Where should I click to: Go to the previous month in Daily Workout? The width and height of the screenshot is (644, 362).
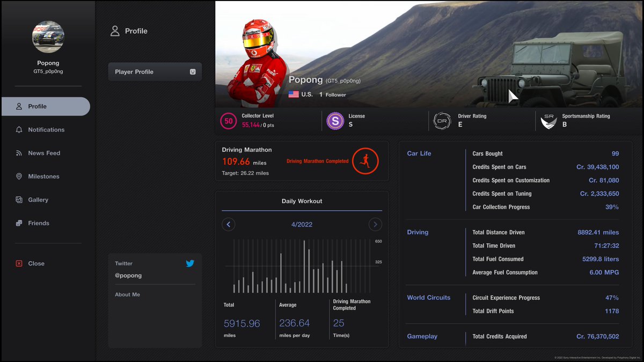click(x=228, y=224)
